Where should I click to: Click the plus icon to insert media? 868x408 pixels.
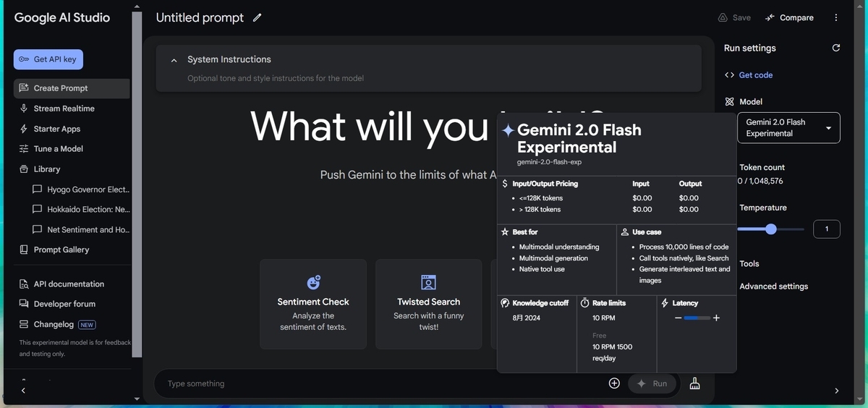614,383
